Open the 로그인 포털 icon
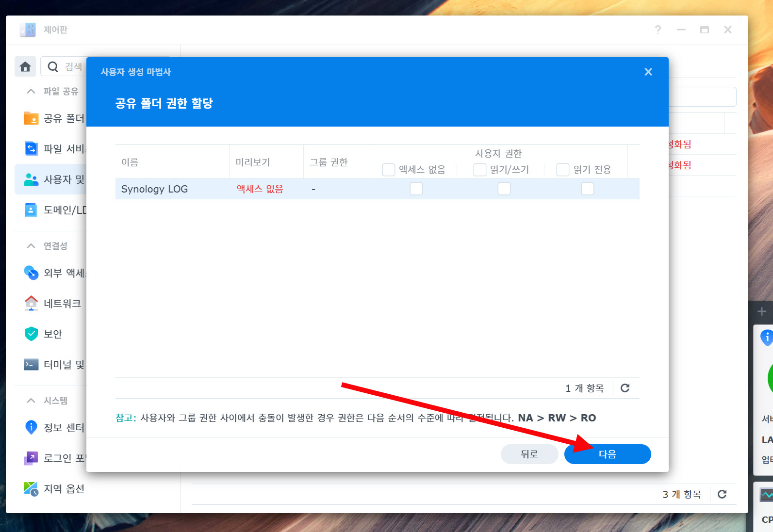773x532 pixels. click(x=31, y=458)
